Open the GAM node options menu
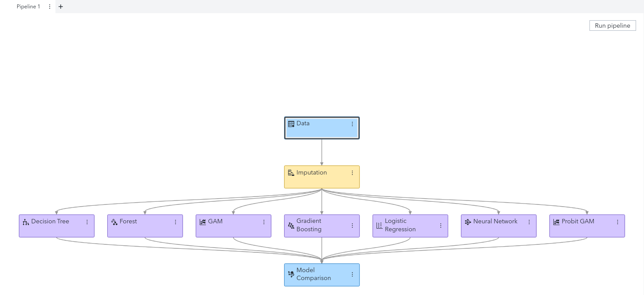This screenshot has width=644, height=295. click(263, 222)
